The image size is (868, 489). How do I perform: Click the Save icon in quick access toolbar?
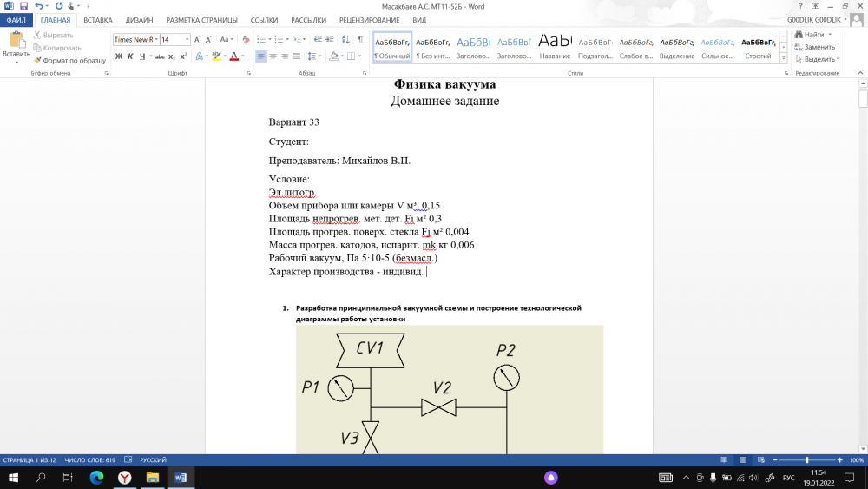(x=23, y=6)
